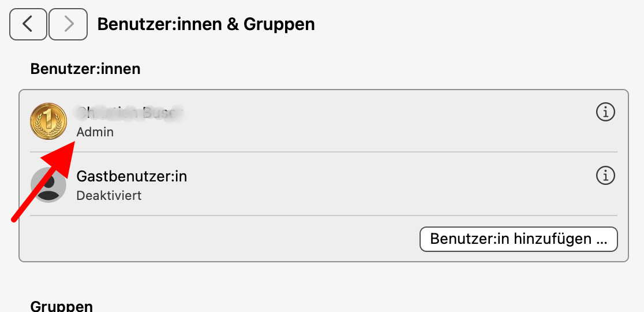Open the info icon for Gastbenutzer:in
Image resolution: width=644 pixels, height=312 pixels.
coord(605,175)
